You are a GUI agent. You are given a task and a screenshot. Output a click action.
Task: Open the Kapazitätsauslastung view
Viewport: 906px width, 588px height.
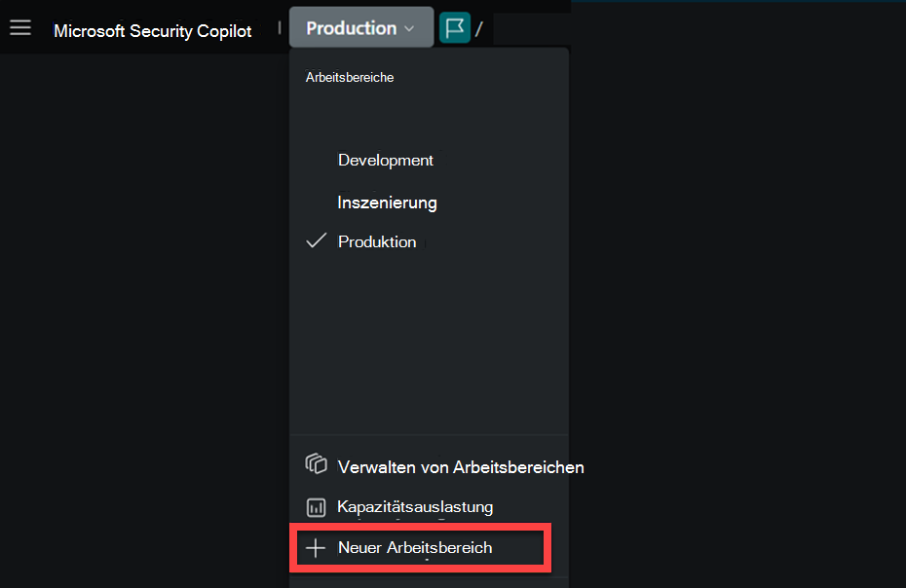click(415, 506)
